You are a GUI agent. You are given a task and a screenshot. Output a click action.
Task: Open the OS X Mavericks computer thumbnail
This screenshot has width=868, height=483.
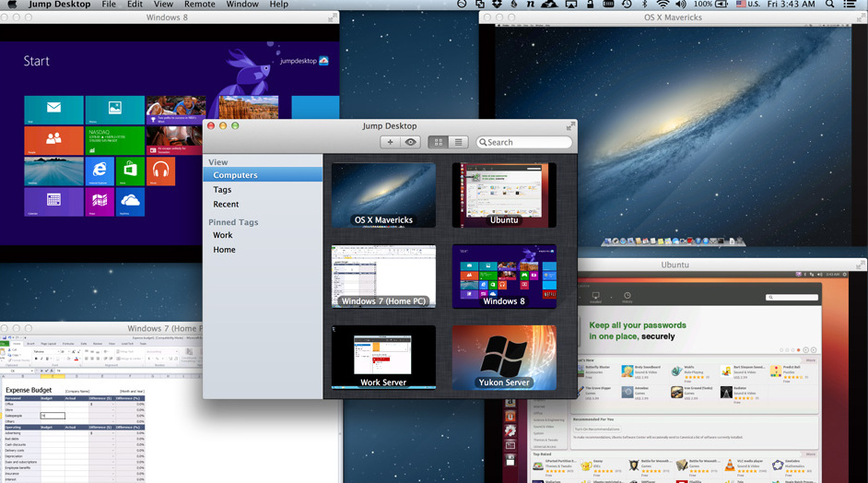tap(383, 195)
